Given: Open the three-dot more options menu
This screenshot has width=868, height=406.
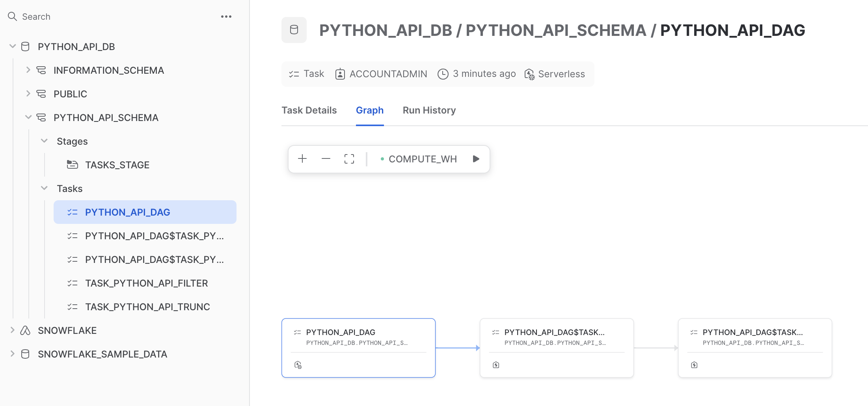Looking at the screenshot, I should click(x=226, y=17).
